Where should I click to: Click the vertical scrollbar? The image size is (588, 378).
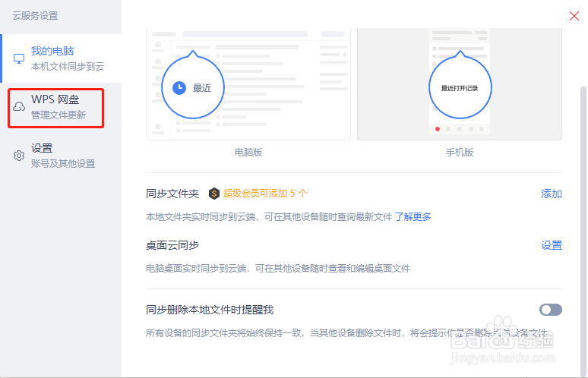click(583, 231)
